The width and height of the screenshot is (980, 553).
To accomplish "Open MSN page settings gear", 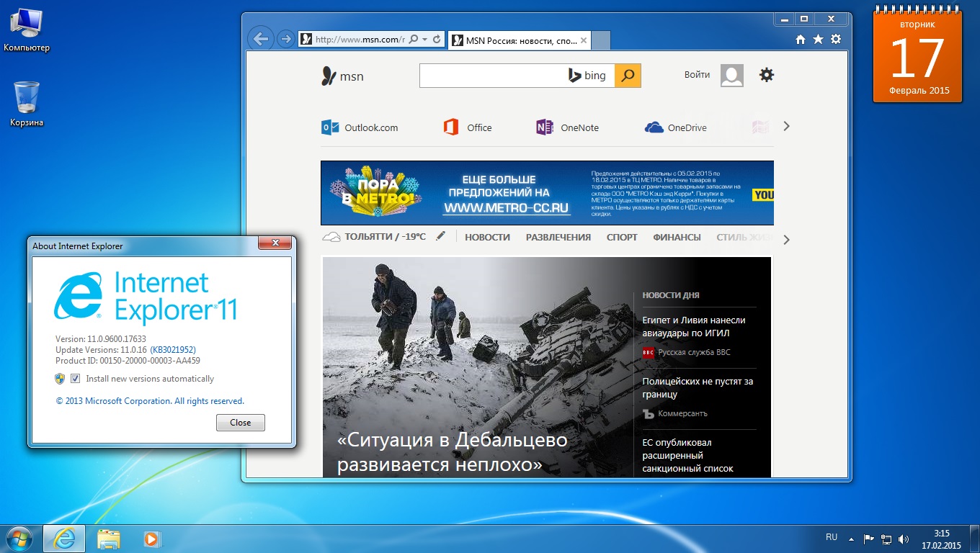I will click(x=767, y=75).
